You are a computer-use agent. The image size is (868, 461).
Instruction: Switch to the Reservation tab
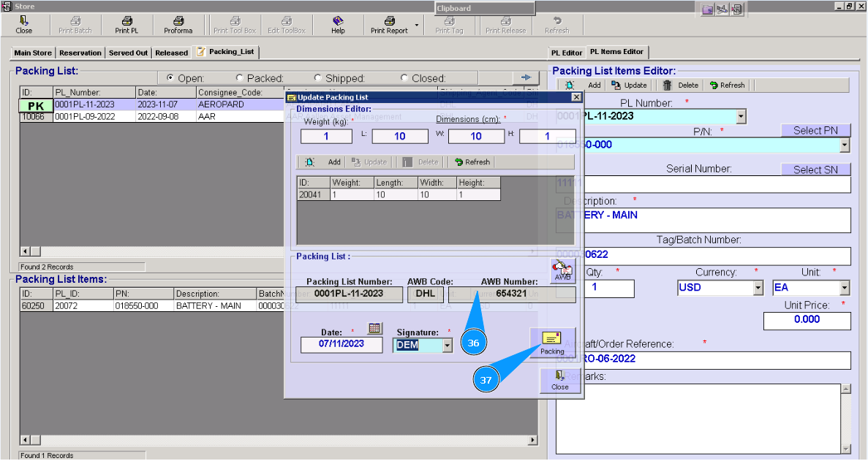(80, 53)
